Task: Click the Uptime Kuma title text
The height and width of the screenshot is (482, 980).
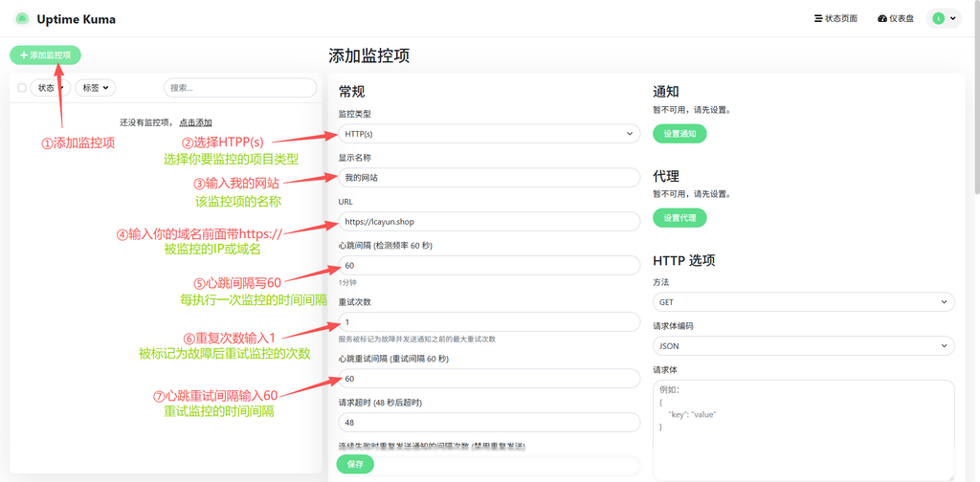Action: (x=76, y=19)
